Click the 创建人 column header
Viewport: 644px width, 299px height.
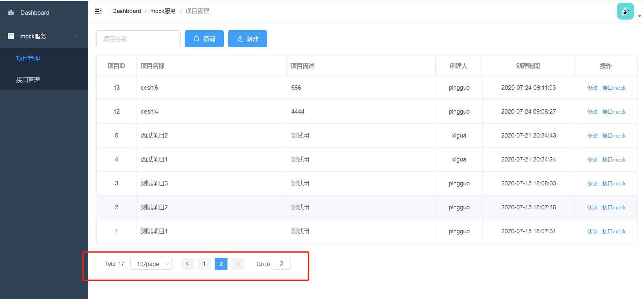(x=459, y=66)
